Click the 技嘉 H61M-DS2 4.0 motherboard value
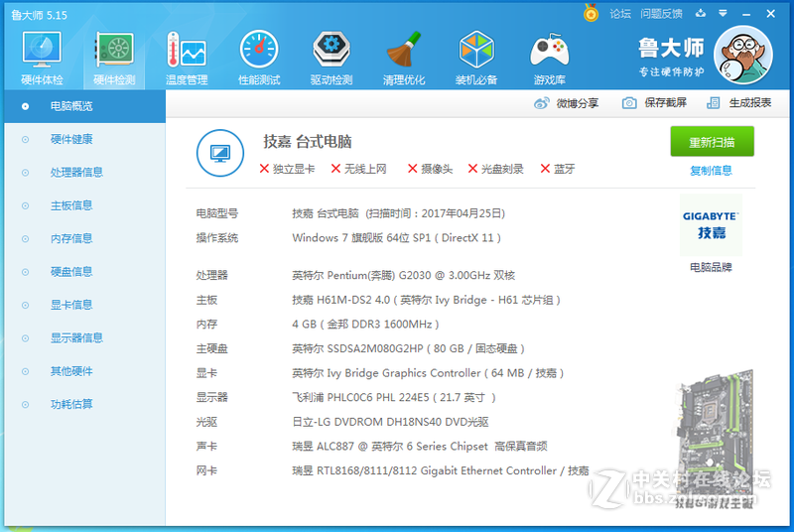 427,300
